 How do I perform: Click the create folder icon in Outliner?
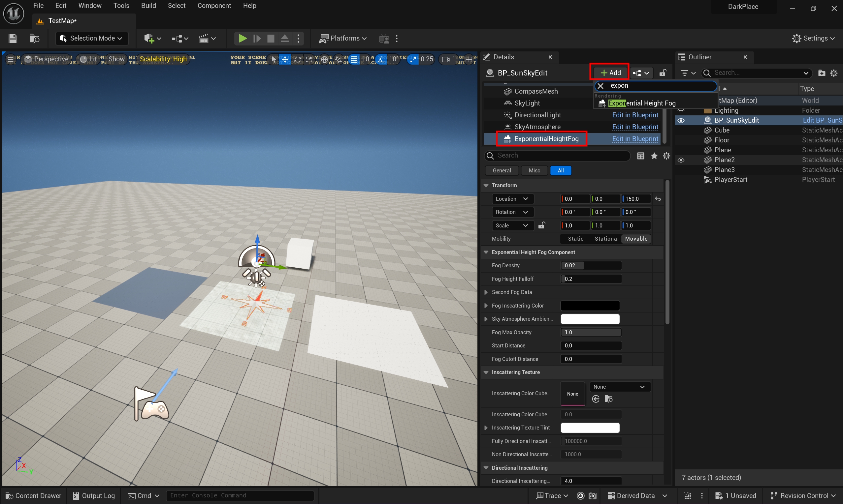(x=821, y=73)
